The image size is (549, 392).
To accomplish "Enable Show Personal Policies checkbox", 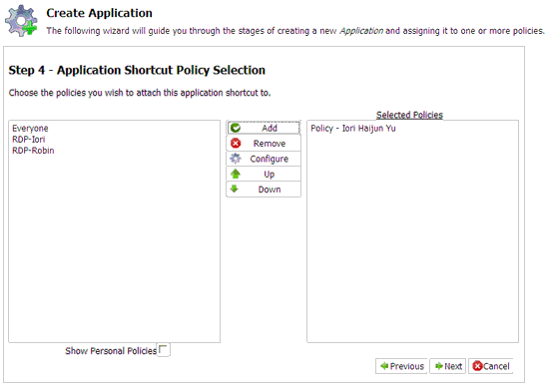I will tap(163, 350).
